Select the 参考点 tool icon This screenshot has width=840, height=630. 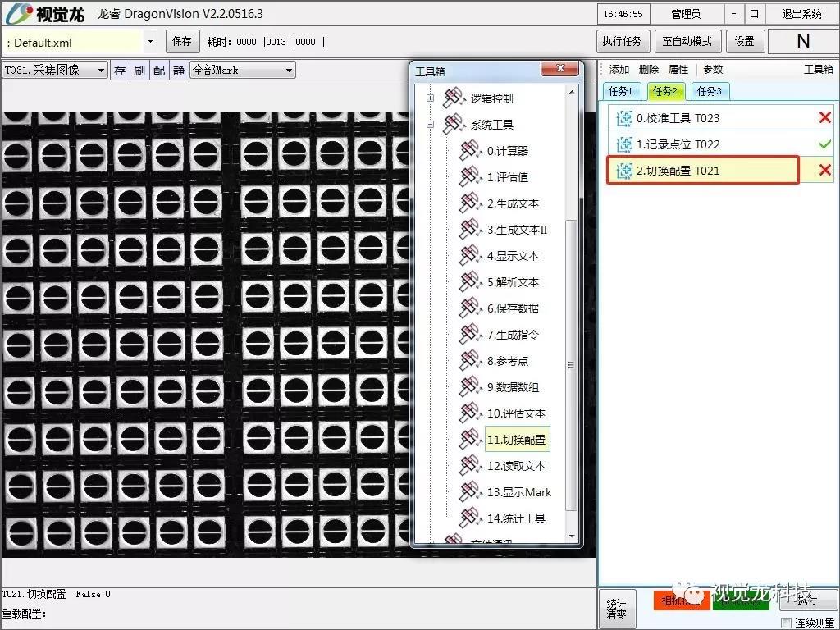[x=469, y=361]
